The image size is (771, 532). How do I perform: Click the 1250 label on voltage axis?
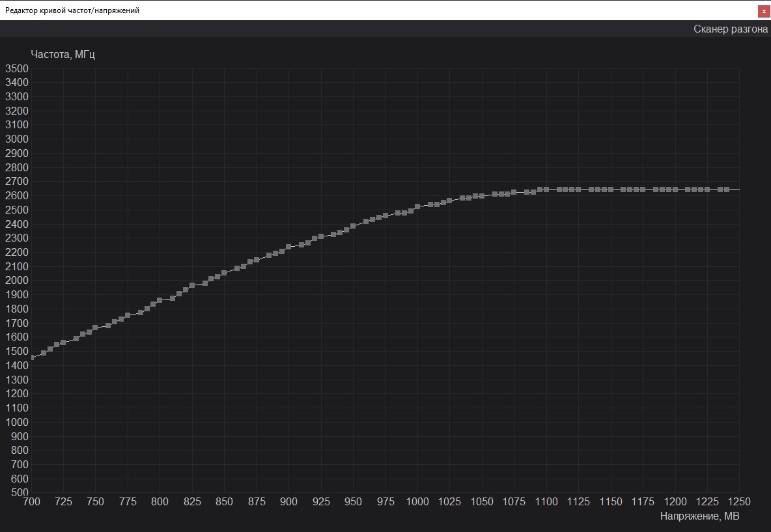tap(739, 501)
